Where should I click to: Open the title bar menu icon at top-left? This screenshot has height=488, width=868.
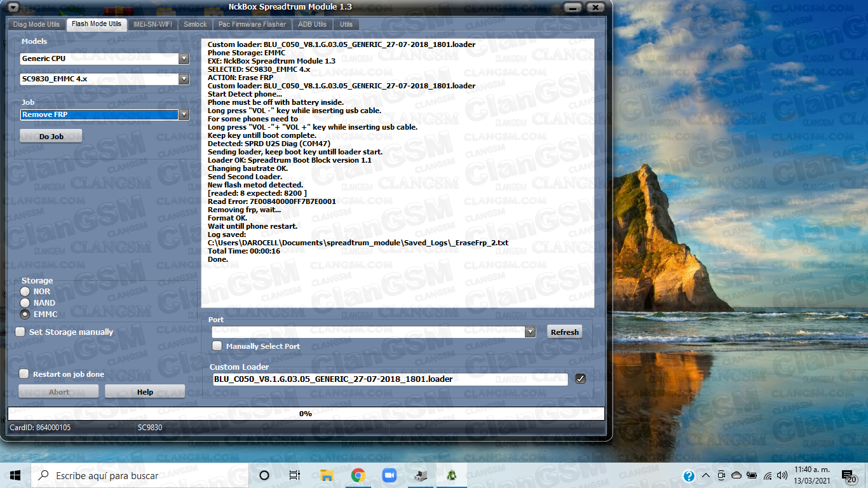(x=14, y=7)
